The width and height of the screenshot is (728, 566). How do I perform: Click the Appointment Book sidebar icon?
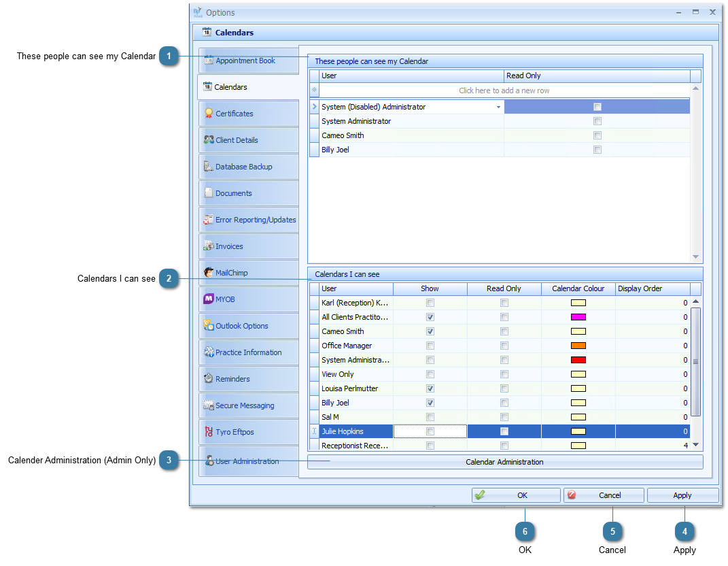click(209, 60)
